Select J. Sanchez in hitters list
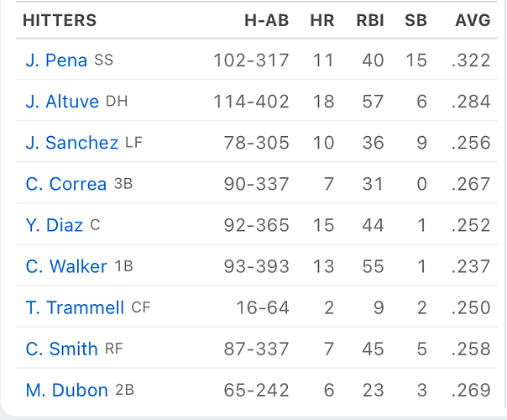Viewport: 507px width, 420px height. (72, 143)
